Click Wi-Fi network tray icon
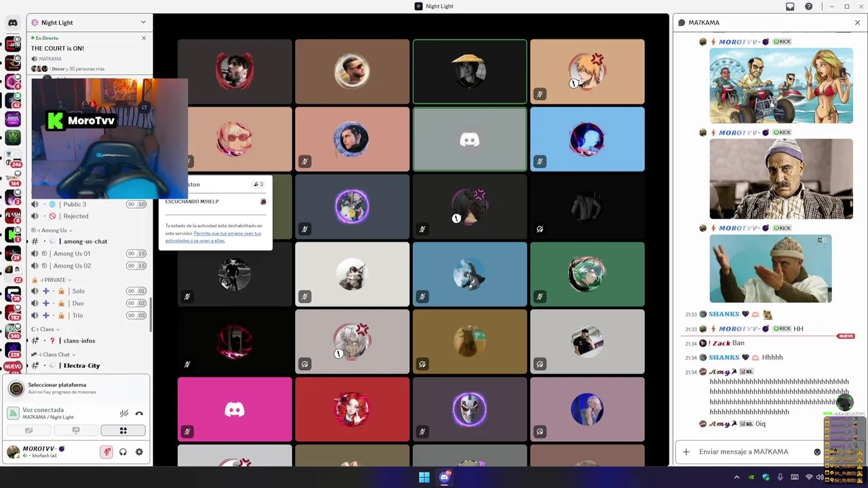This screenshot has height=488, width=868. tap(809, 477)
